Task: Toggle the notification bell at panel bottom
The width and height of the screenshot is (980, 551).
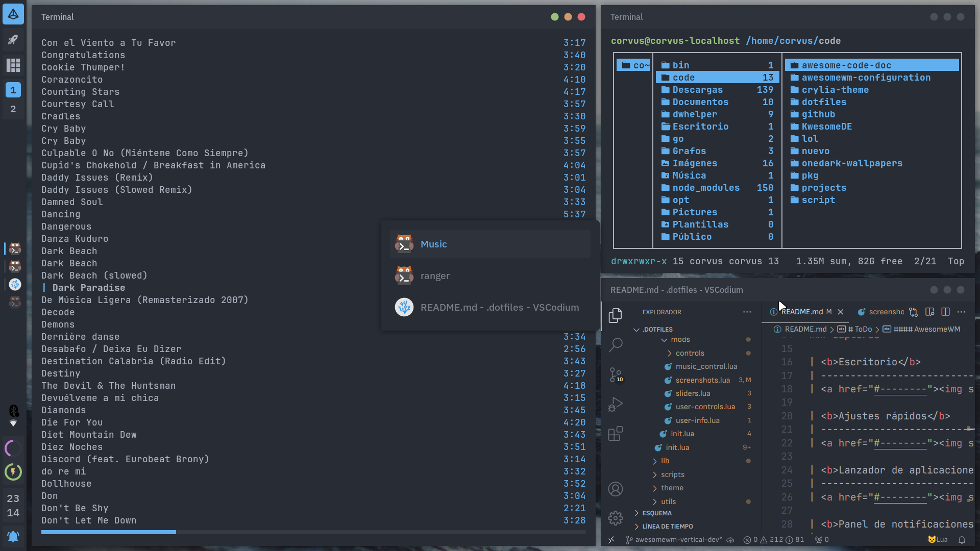Action: 13,536
